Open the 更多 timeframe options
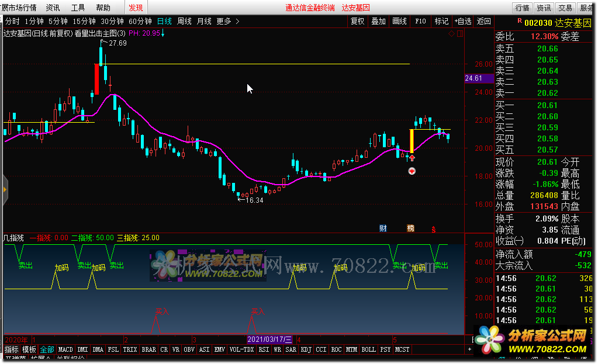Screen dimensions: 598x364 pyautogui.click(x=224, y=22)
